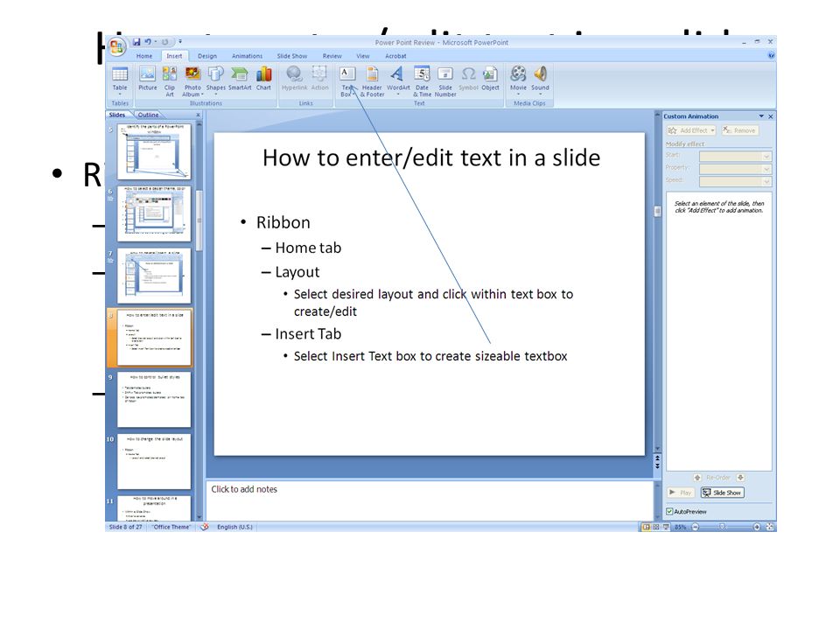Select the Slides pane tab

click(x=116, y=115)
